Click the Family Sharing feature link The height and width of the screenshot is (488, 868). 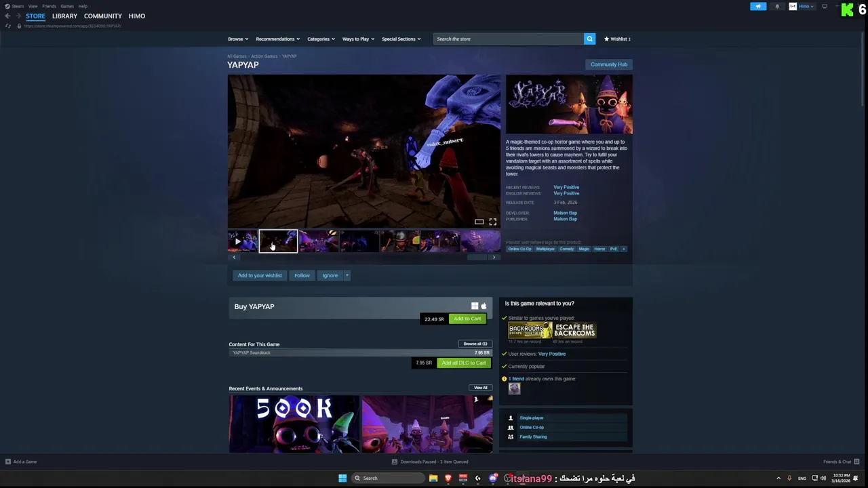pos(533,436)
